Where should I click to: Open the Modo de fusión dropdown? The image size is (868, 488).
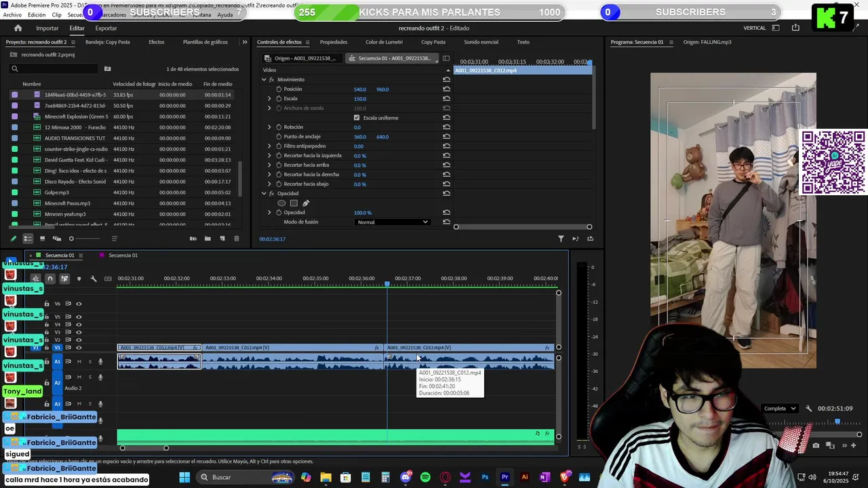[393, 222]
